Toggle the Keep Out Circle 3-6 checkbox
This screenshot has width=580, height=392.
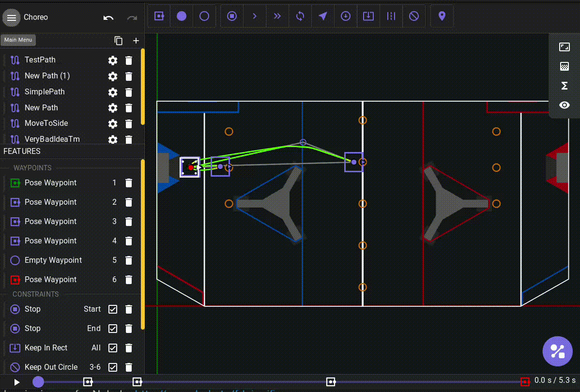[x=113, y=367]
